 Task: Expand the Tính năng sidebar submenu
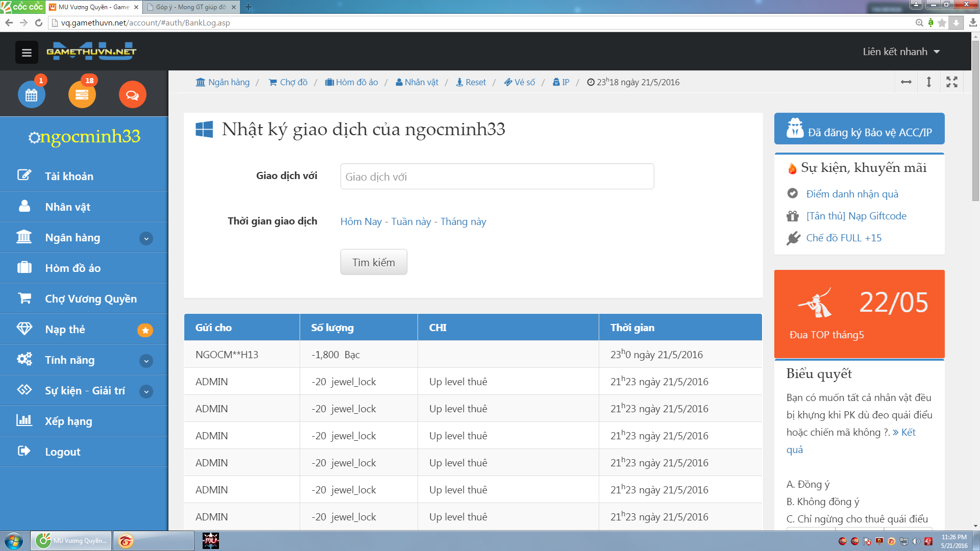[x=146, y=361]
